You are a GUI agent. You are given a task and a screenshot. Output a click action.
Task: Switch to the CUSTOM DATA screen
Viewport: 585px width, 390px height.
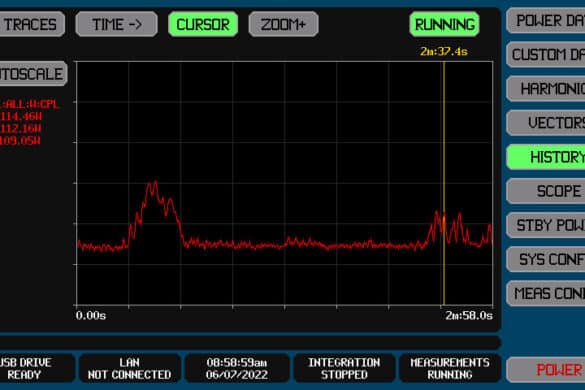[546, 55]
